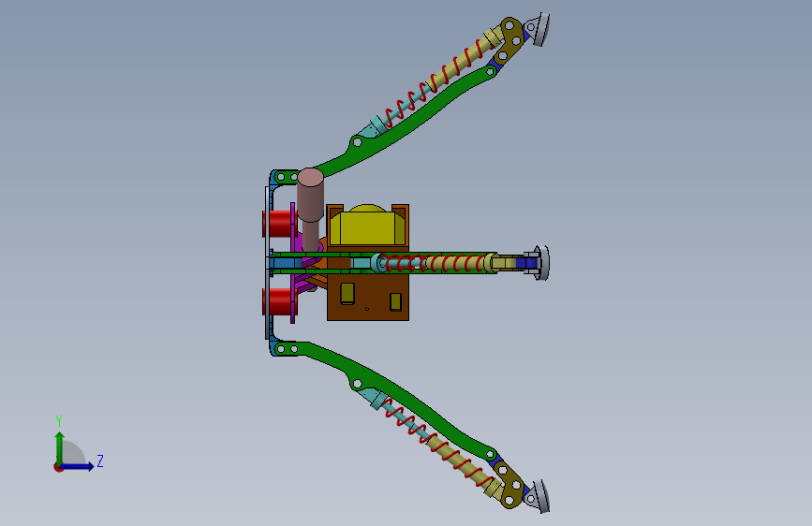Select the lower red spool component
The width and height of the screenshot is (812, 526).
click(x=278, y=301)
